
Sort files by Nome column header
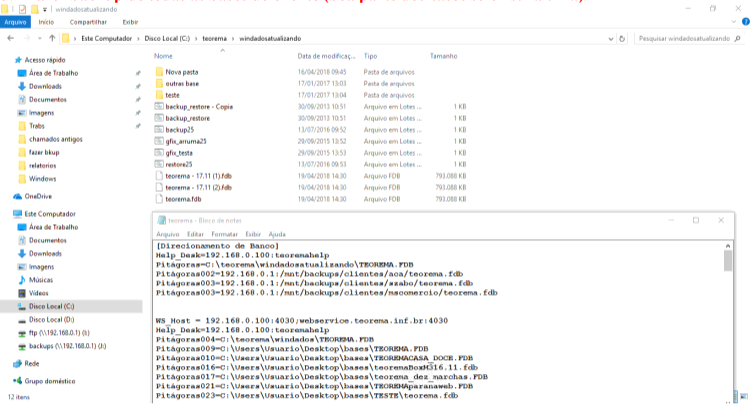click(163, 56)
